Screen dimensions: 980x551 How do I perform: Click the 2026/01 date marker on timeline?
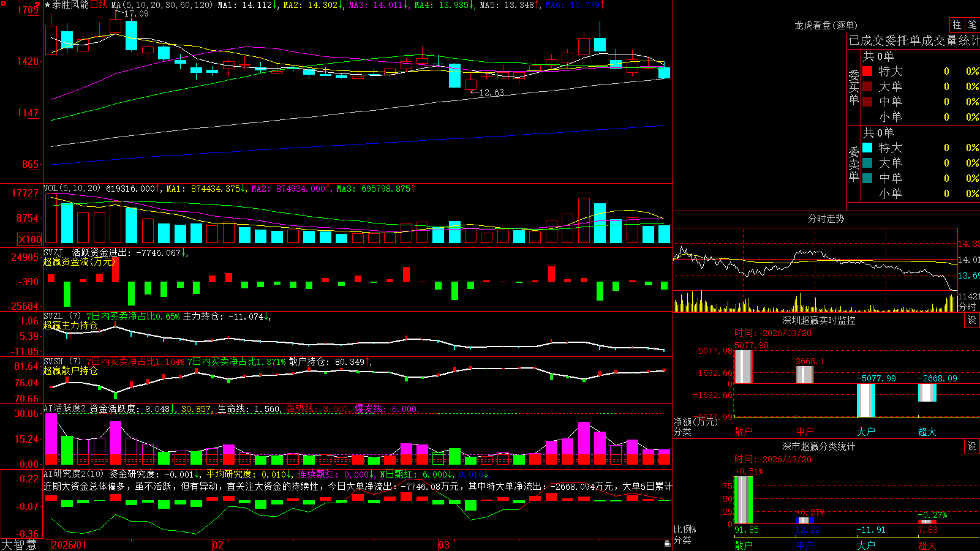pos(69,545)
